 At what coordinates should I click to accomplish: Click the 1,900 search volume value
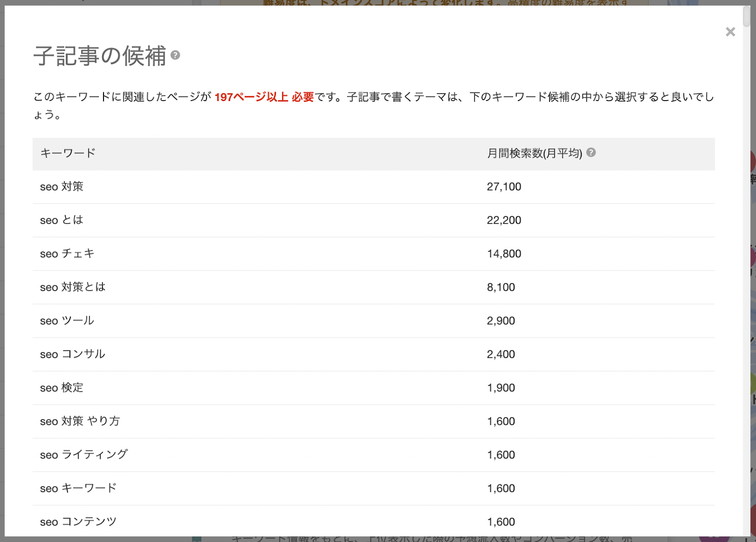click(x=501, y=388)
